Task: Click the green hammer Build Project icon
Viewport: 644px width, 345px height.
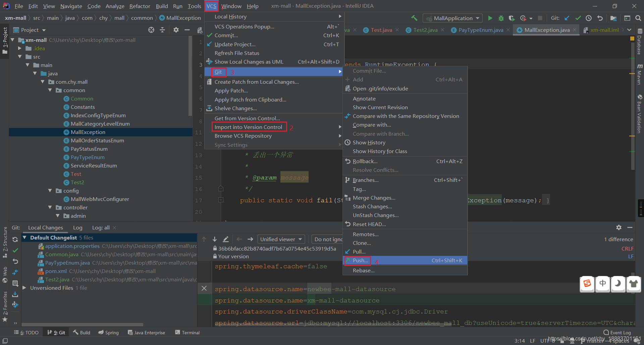Action: (x=414, y=18)
